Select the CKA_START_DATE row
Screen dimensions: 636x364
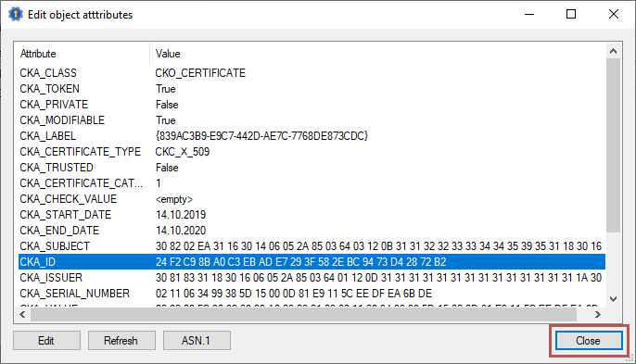click(312, 215)
